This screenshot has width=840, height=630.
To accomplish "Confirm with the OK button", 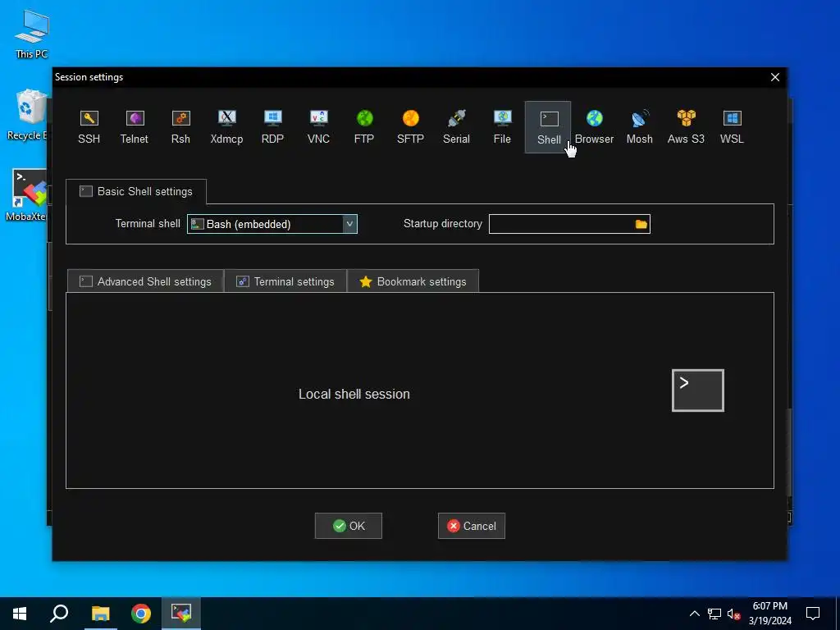I will click(348, 526).
